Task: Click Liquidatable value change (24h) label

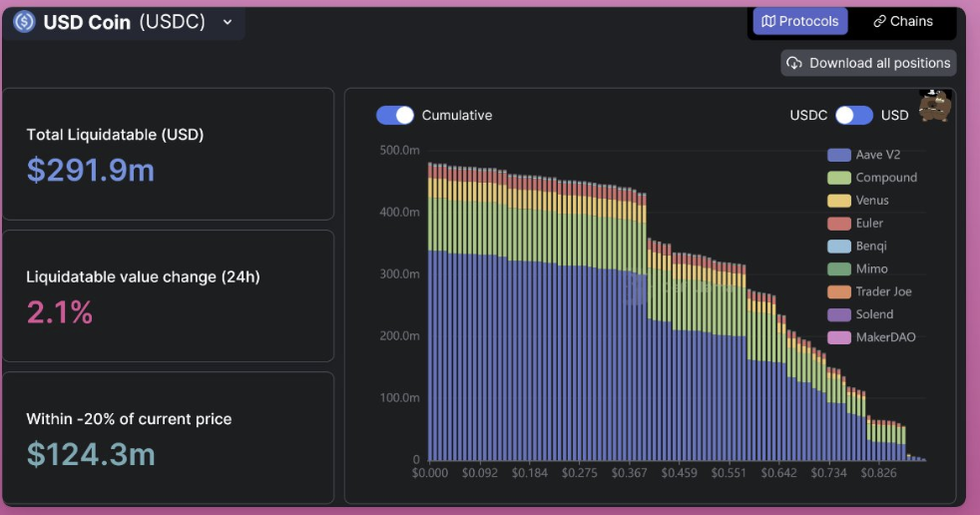Action: (x=143, y=276)
